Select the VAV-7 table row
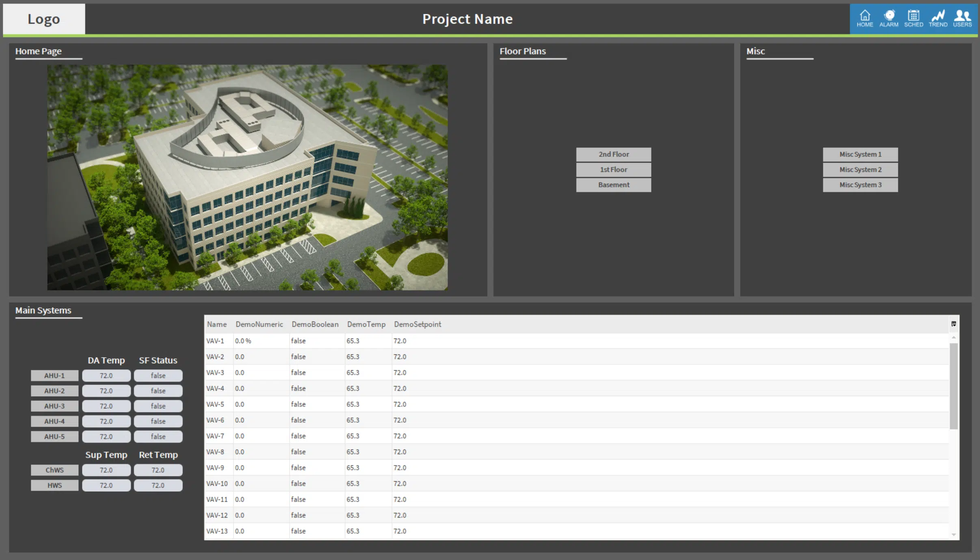This screenshot has height=560, width=980. 577,436
